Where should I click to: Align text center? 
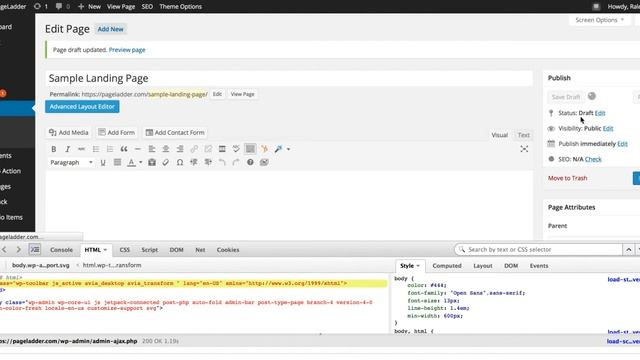[x=166, y=149]
